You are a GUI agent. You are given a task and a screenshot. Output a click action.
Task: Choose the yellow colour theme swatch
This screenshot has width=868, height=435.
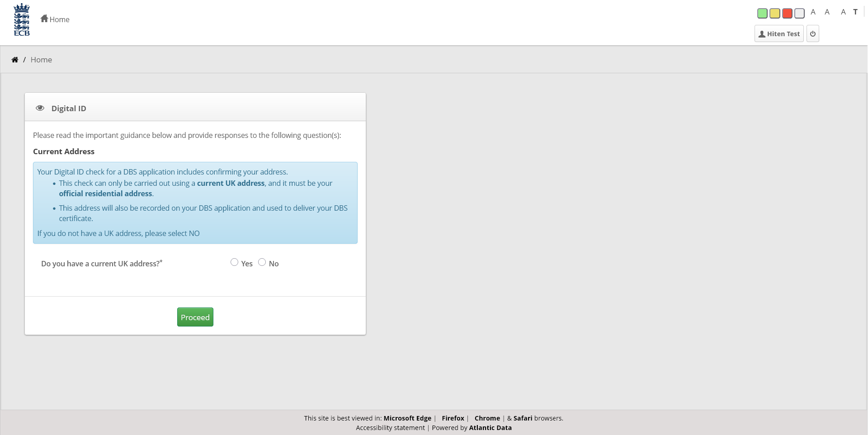[774, 14]
